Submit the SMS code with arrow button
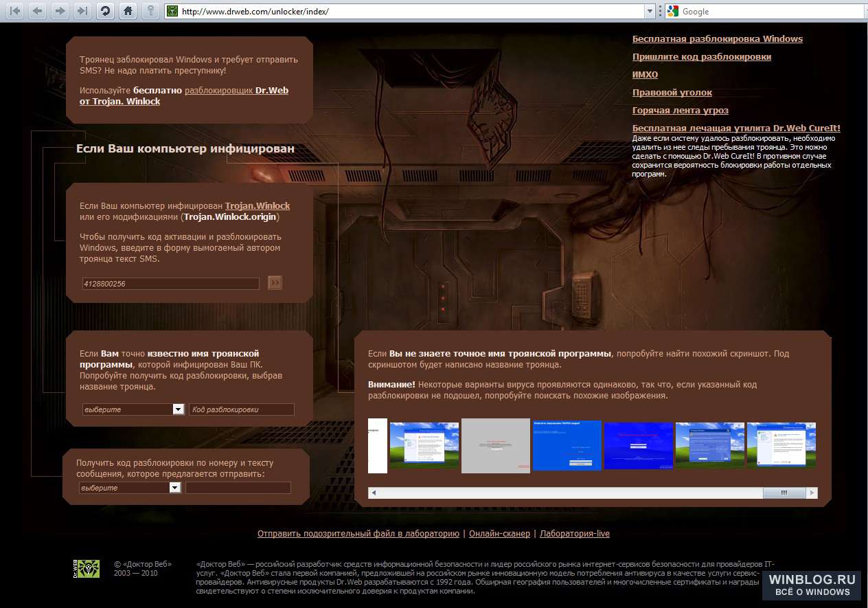Viewport: 868px width, 608px height. pyautogui.click(x=275, y=282)
